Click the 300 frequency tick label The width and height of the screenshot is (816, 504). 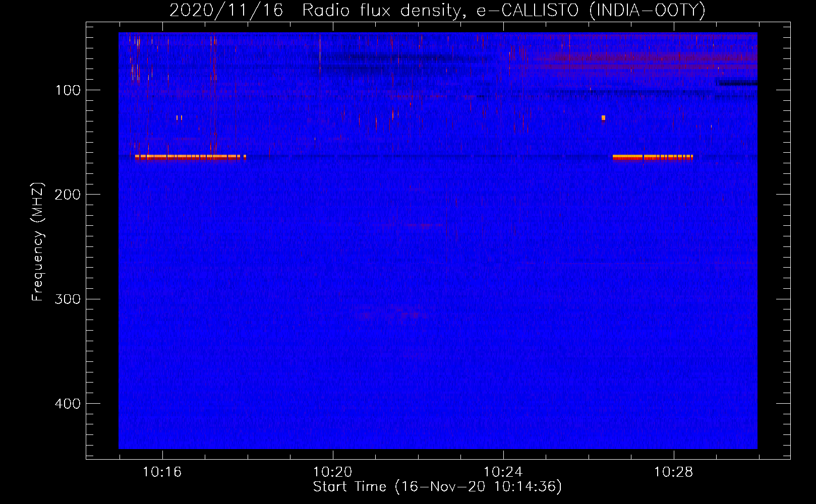[x=68, y=299]
